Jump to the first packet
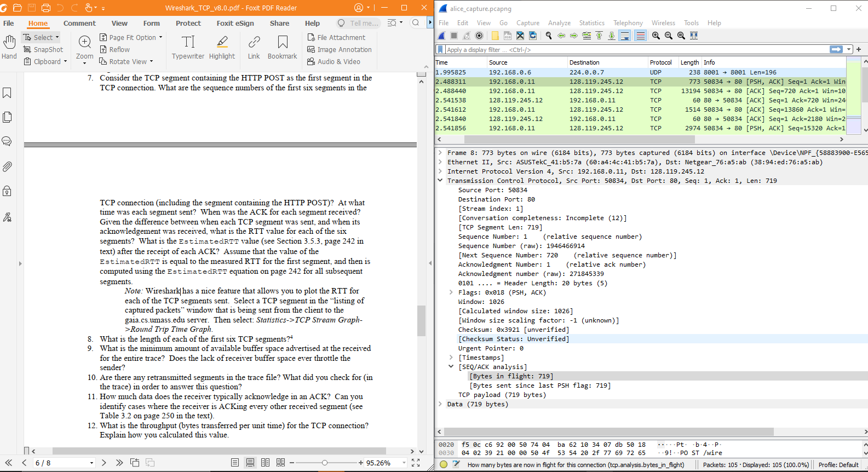The image size is (868, 472). tap(599, 36)
